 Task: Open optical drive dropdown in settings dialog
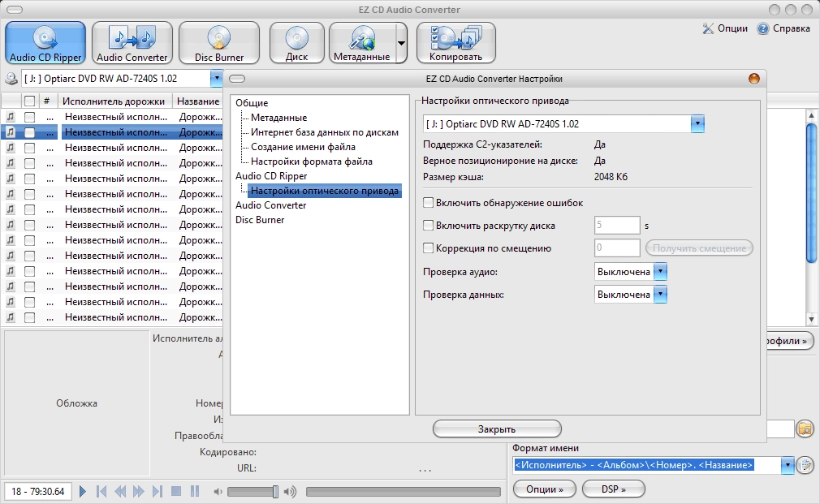697,124
